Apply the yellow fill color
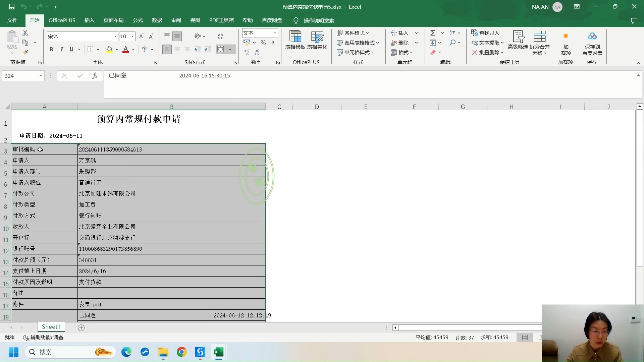Viewport: 644px width, 362px height. [109, 49]
